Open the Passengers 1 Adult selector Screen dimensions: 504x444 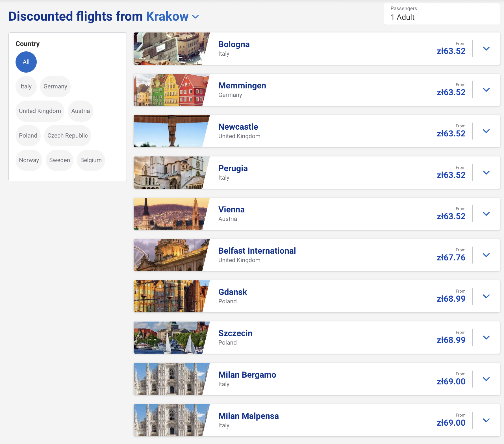click(441, 14)
